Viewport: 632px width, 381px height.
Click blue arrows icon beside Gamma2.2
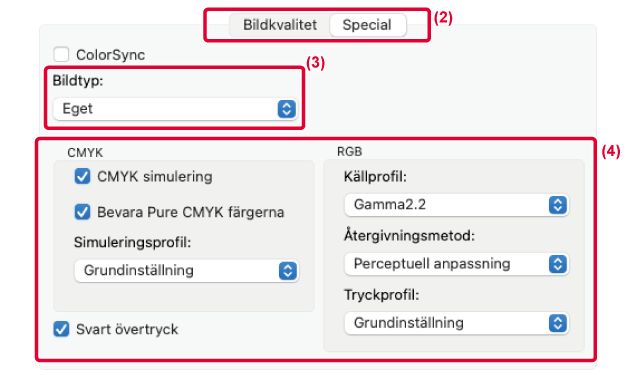[x=558, y=205]
